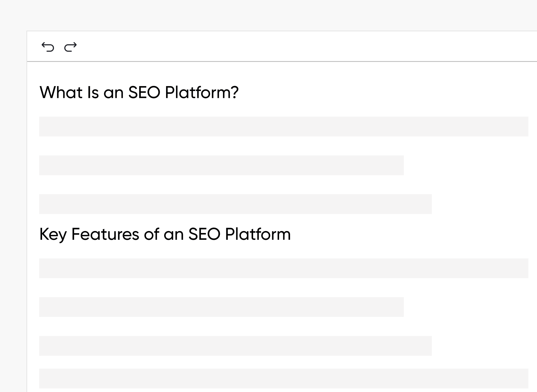Click "Platform" ending the "Key Features" heading

pos(258,234)
